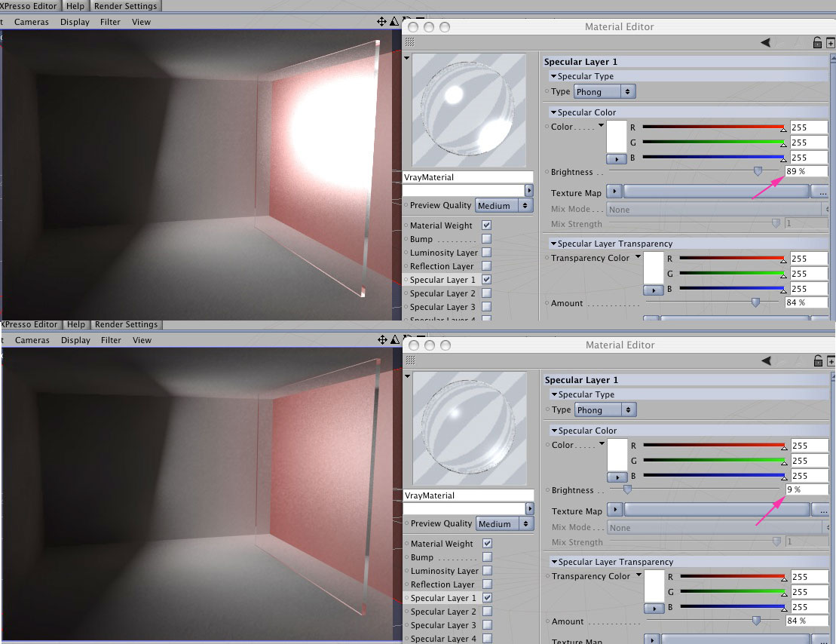The image size is (836, 644).
Task: Open the Filter menu in the lower viewport
Action: 111,340
